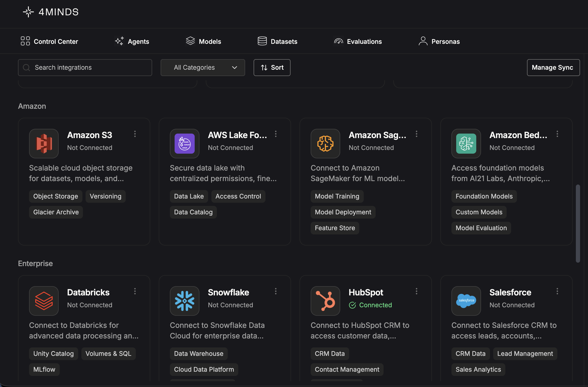Click the Unity Catalog tag

(x=54, y=354)
